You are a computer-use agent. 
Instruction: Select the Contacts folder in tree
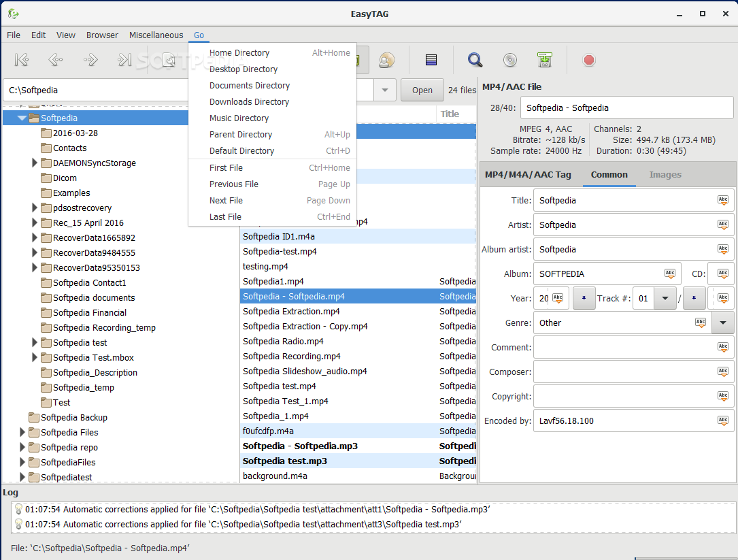click(69, 148)
